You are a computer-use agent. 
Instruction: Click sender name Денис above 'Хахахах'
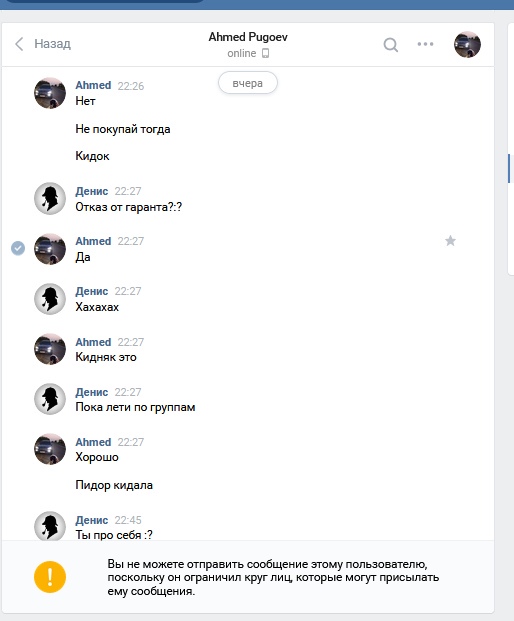92,291
